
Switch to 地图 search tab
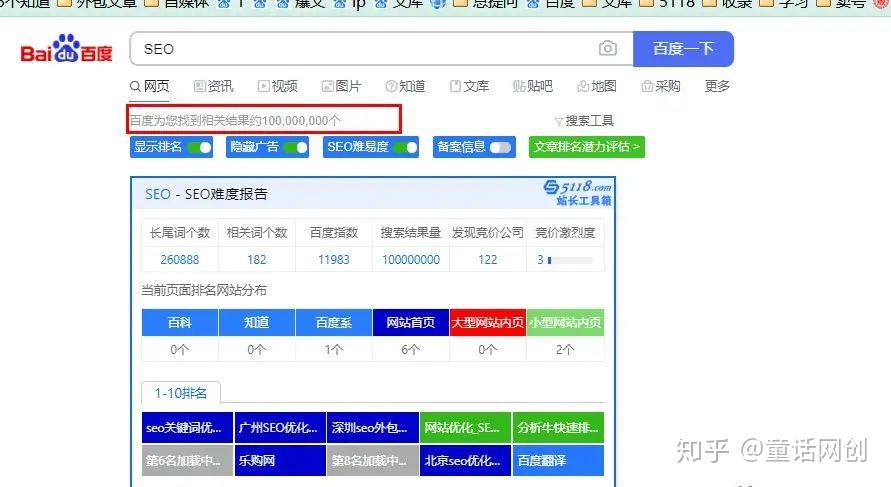pos(597,86)
